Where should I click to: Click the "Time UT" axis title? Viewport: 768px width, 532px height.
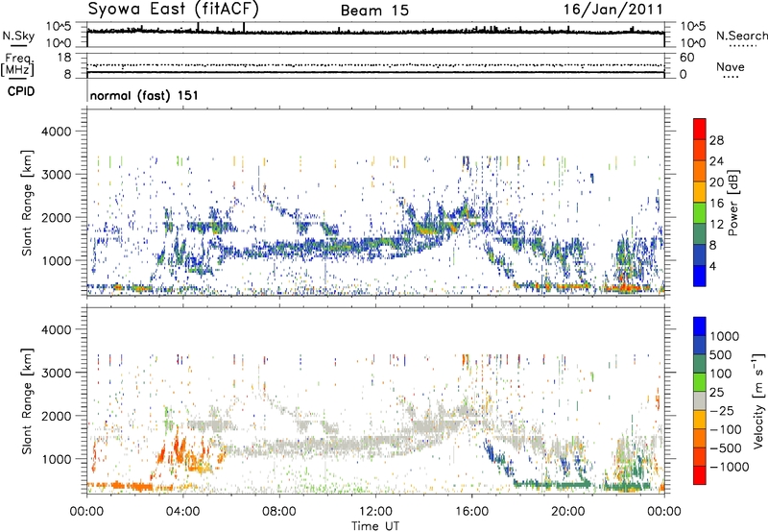click(375, 526)
